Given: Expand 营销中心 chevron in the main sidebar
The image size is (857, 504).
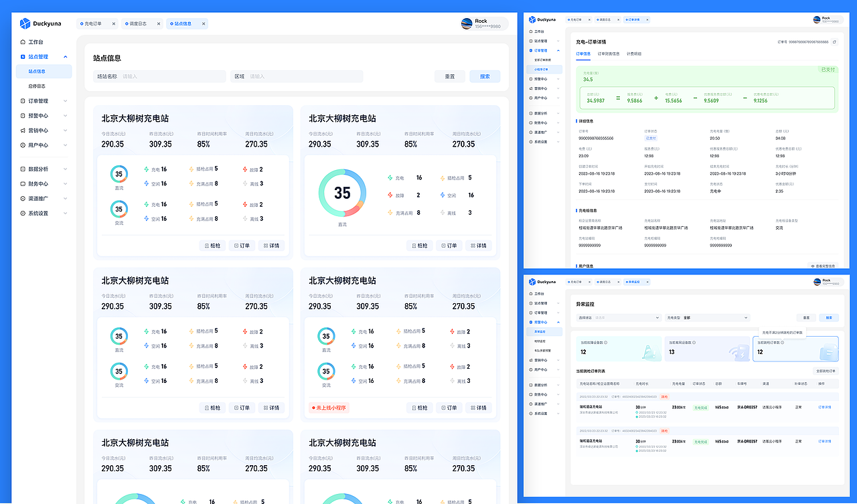Looking at the screenshot, I should point(65,131).
